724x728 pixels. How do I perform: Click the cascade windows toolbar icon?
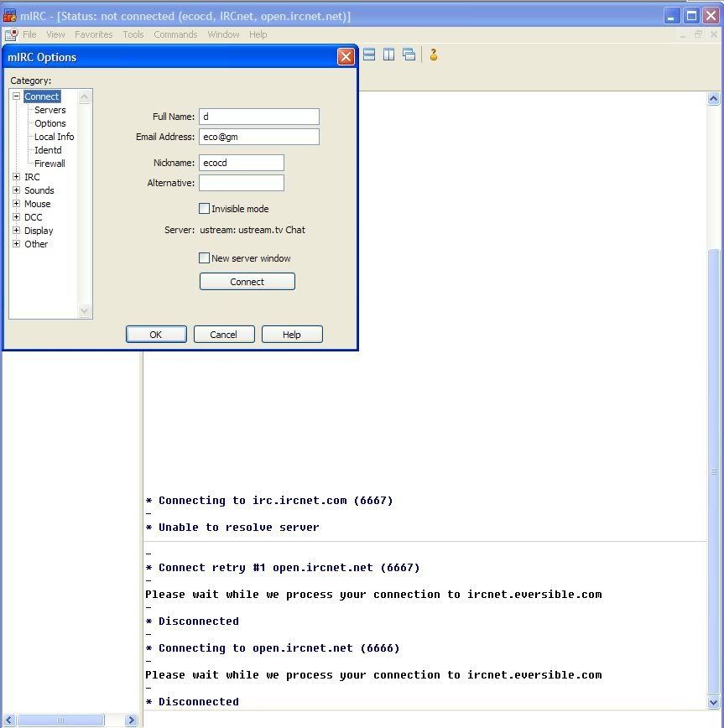pyautogui.click(x=409, y=55)
